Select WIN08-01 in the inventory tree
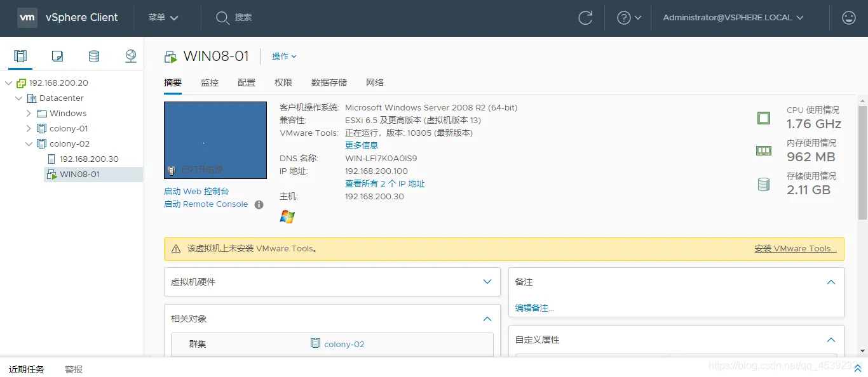 click(79, 175)
